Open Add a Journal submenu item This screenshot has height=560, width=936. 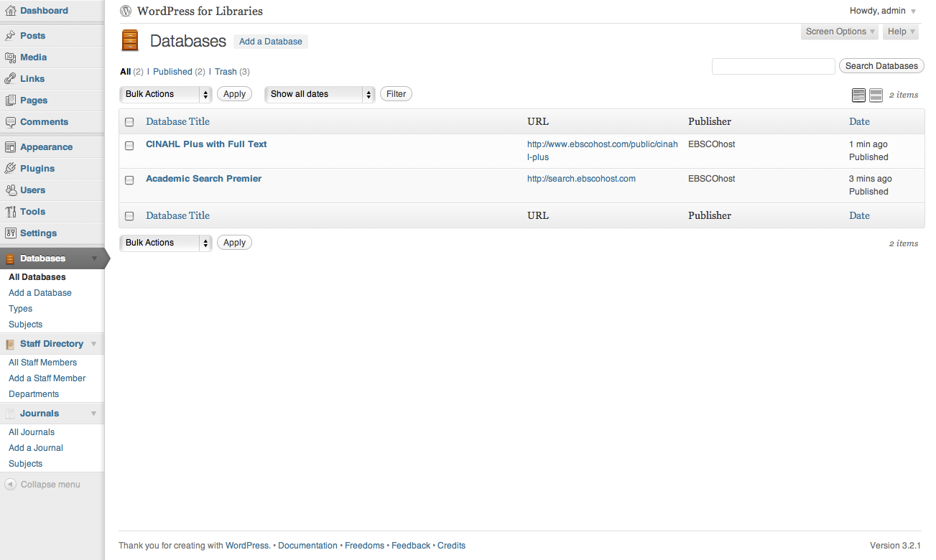(36, 448)
